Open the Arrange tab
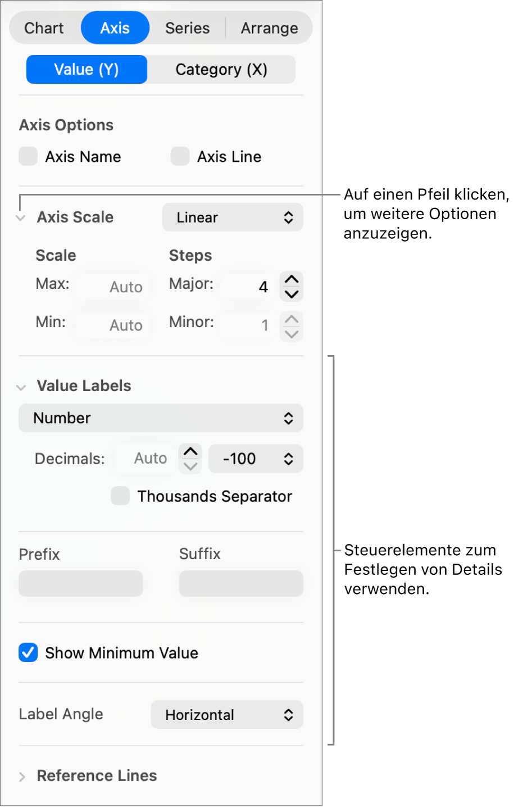The width and height of the screenshot is (532, 807). pos(269,28)
